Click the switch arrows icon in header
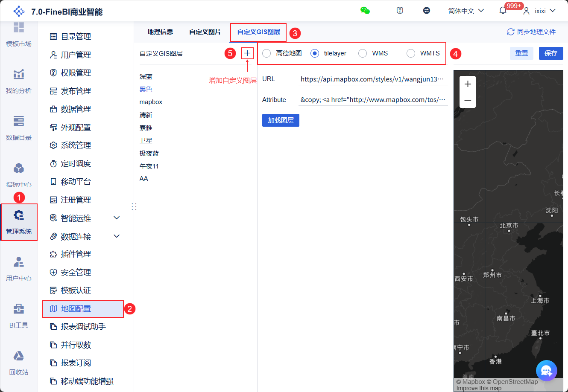 coord(426,11)
